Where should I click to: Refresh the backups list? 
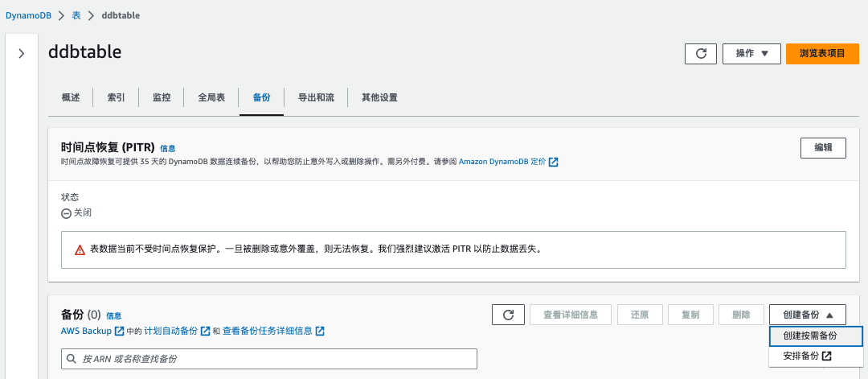[x=508, y=315]
